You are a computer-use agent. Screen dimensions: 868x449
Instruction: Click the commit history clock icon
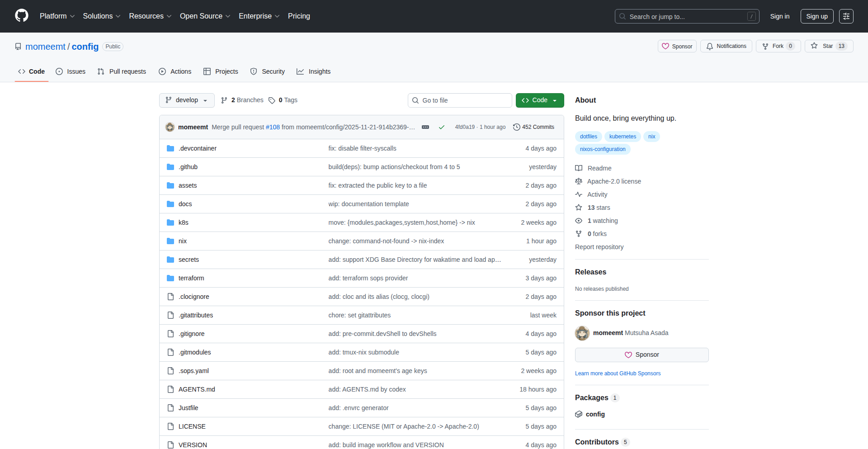click(516, 127)
